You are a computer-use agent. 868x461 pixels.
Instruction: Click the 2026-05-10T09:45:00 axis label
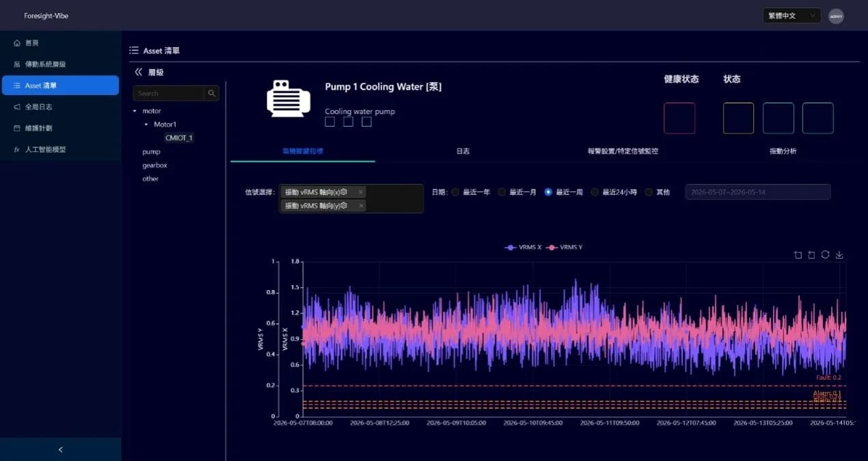coord(533,423)
